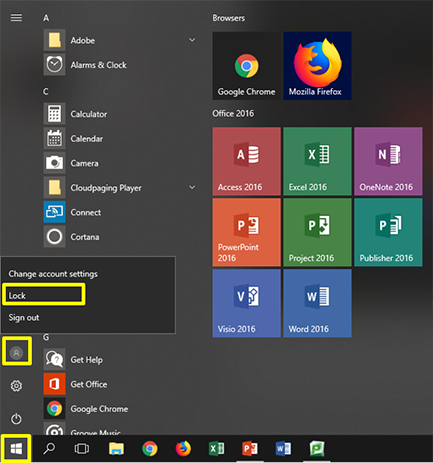Open the Adobe folder in app list
The height and width of the screenshot is (463, 433).
pyautogui.click(x=120, y=40)
